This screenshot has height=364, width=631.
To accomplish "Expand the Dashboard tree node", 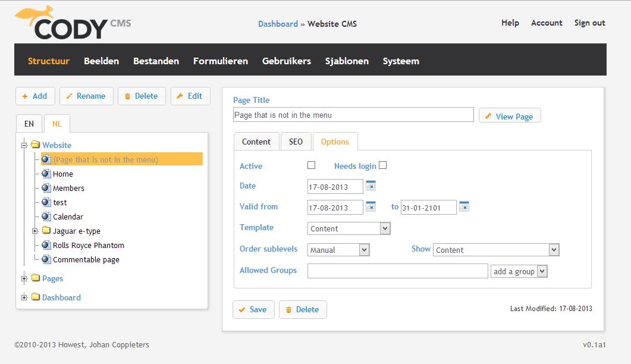I will coord(24,297).
